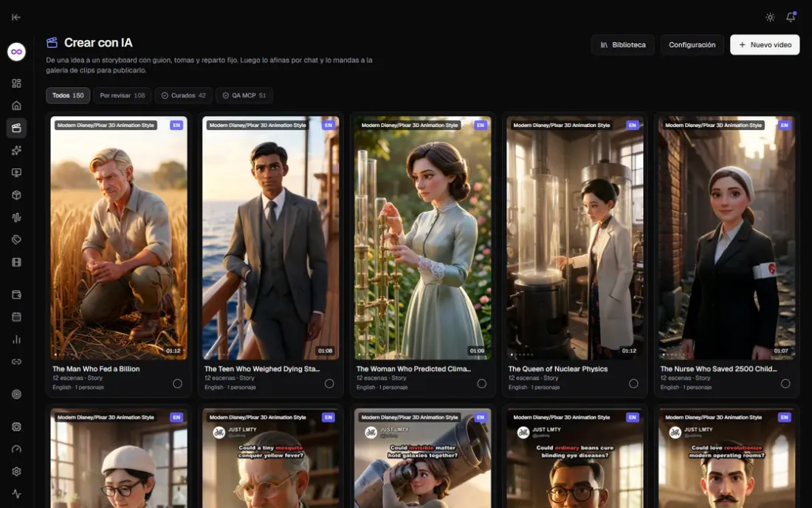
Task: Open Configuración button
Action: coord(692,45)
